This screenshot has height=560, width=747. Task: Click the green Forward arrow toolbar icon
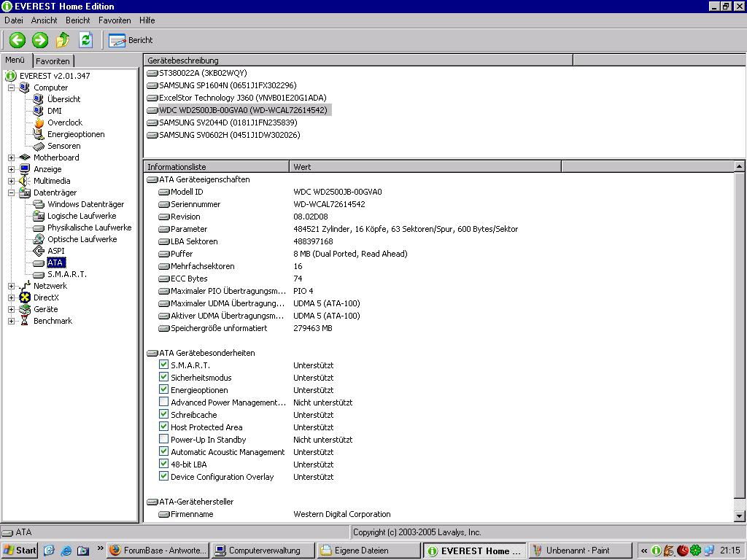tap(40, 40)
